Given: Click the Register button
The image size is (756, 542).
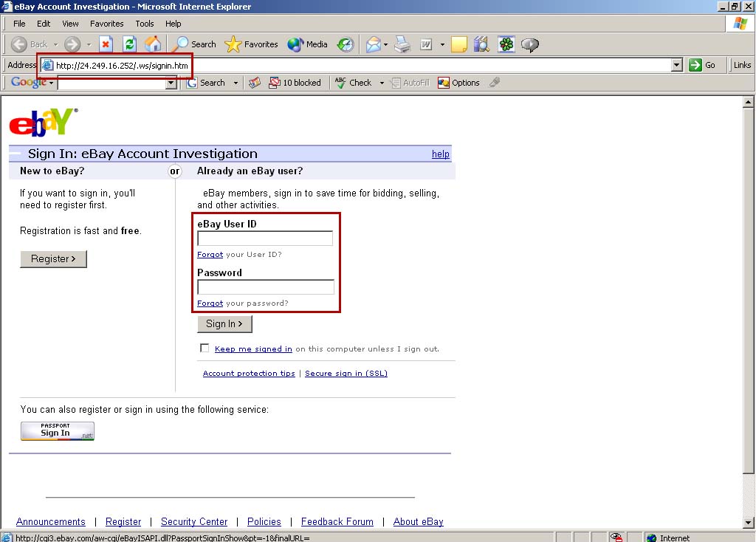Looking at the screenshot, I should tap(53, 259).
